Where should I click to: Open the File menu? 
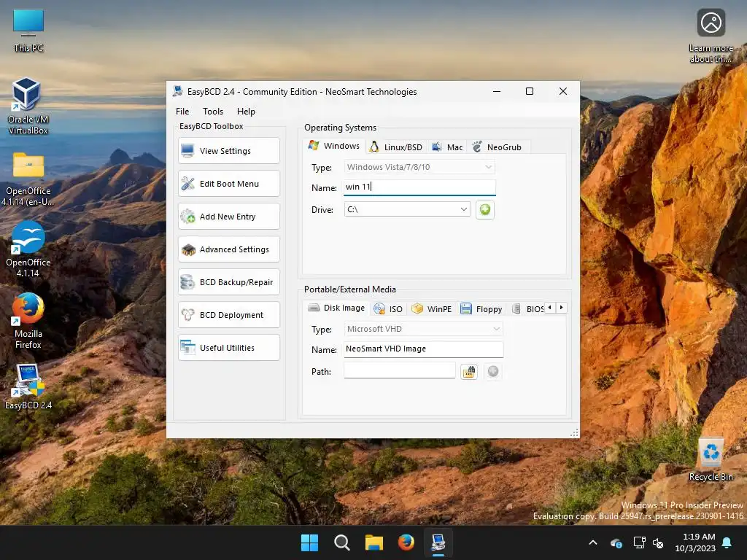[182, 112]
